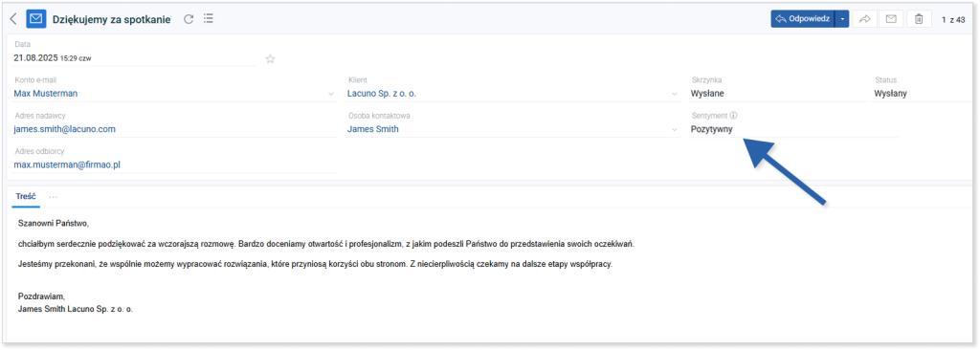This screenshot has height=350, width=980.
Task: Click the Sentyment info icon
Action: coord(734,116)
